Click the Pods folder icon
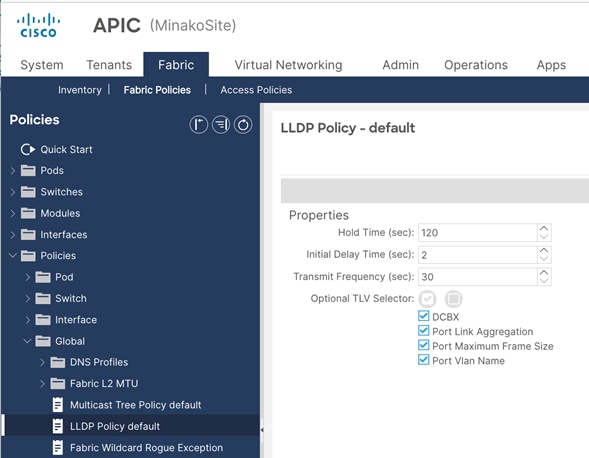The image size is (589, 458). [28, 171]
